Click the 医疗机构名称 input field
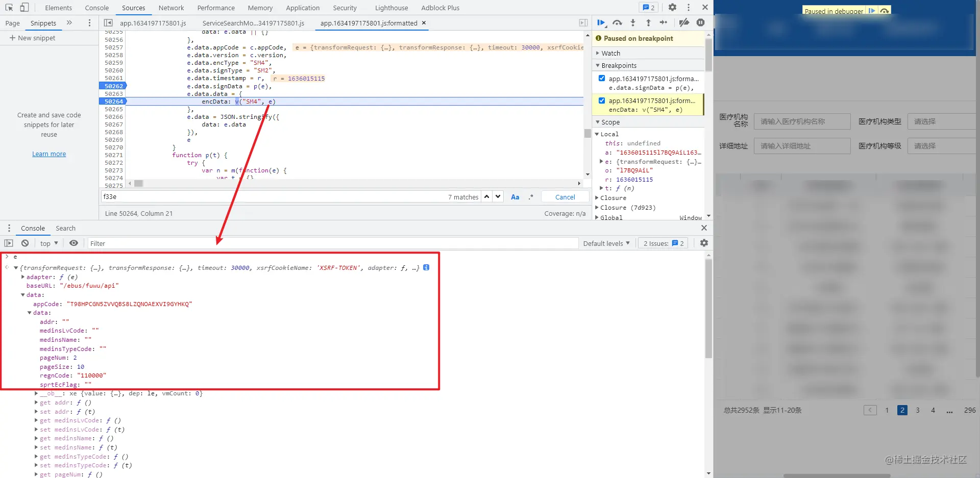This screenshot has height=478, width=980. click(802, 121)
